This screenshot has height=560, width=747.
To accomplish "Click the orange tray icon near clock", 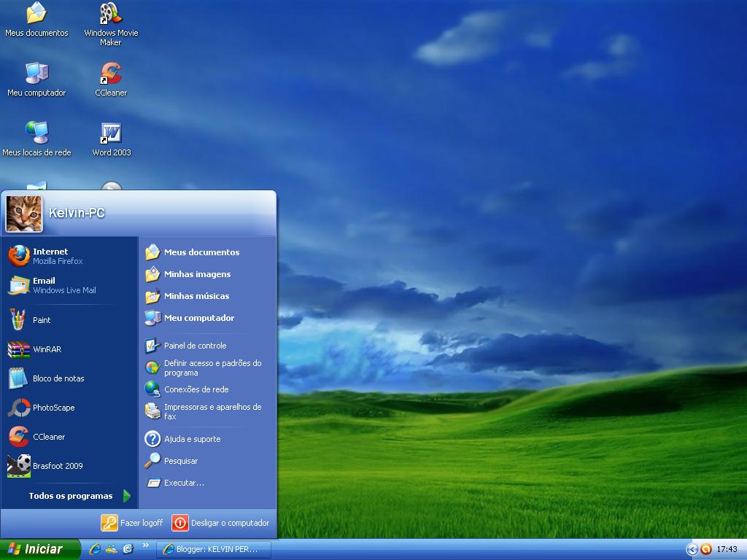I will coord(706,550).
